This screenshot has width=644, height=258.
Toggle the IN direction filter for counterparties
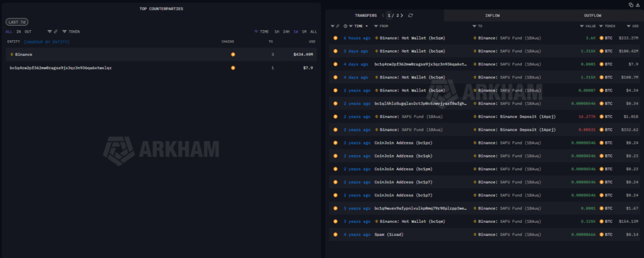coord(19,31)
